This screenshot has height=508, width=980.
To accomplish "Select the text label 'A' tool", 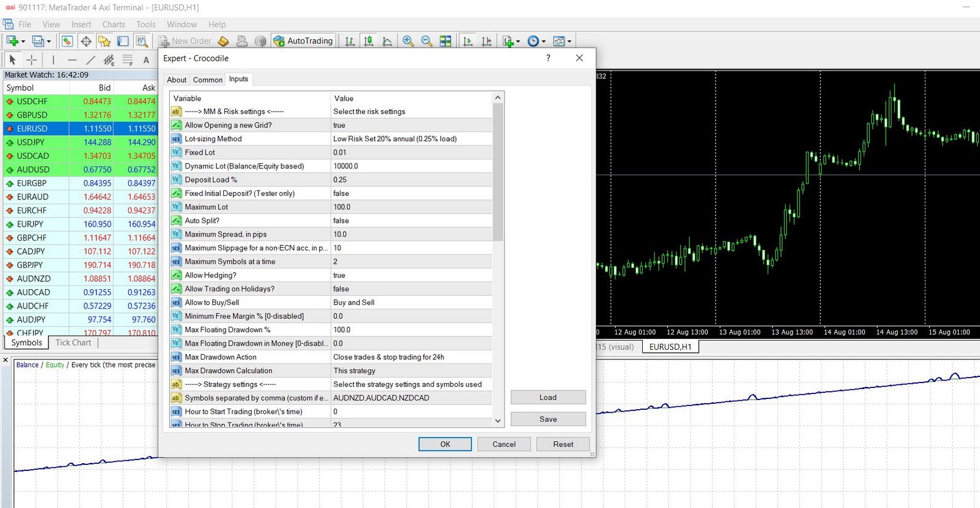I will 146,60.
